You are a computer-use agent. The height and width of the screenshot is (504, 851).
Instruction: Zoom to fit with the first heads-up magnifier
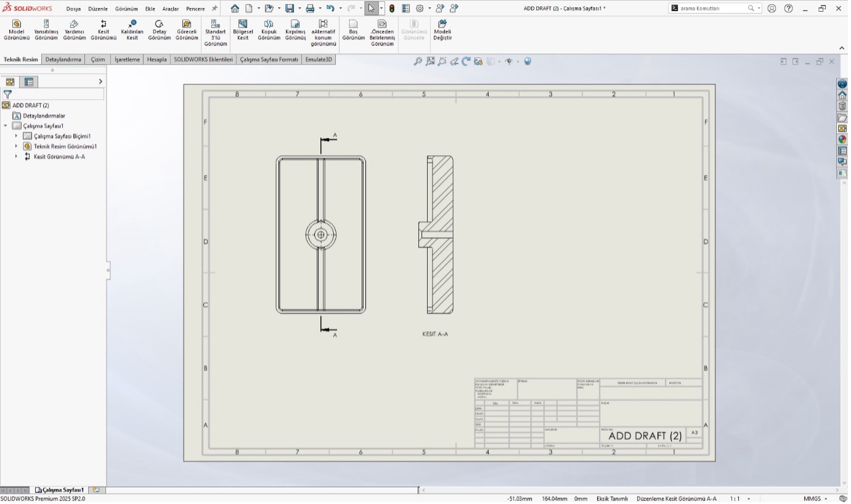(x=418, y=62)
